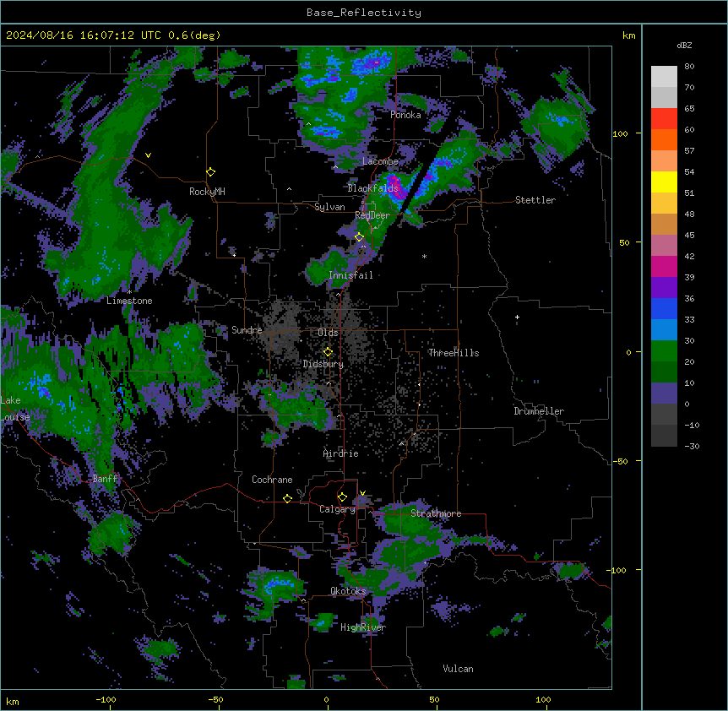
Task: Click the 0 tick on the horizontal axis
Action: coord(326,699)
